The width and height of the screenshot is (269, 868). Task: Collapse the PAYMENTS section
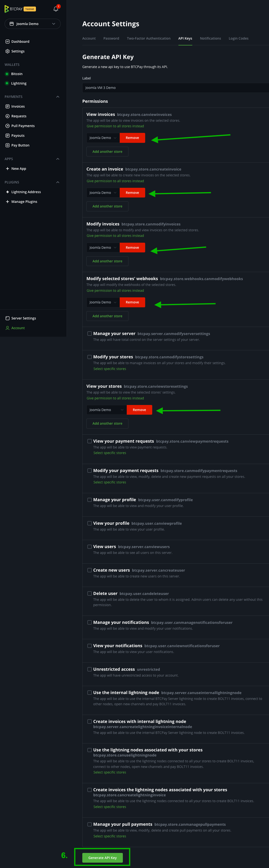click(x=58, y=97)
